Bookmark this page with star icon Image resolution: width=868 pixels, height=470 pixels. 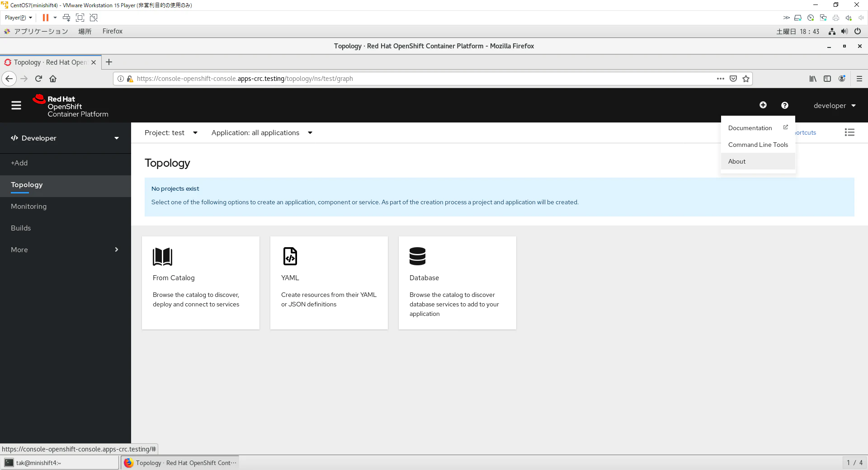coord(746,79)
